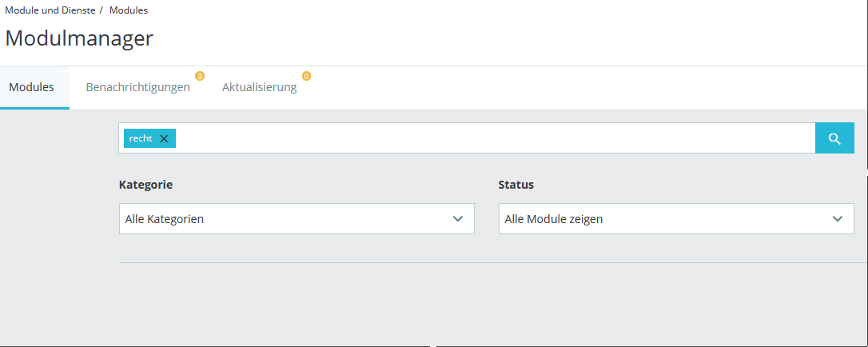868x347 pixels.
Task: Go to the Aktualisierung tab
Action: point(259,87)
